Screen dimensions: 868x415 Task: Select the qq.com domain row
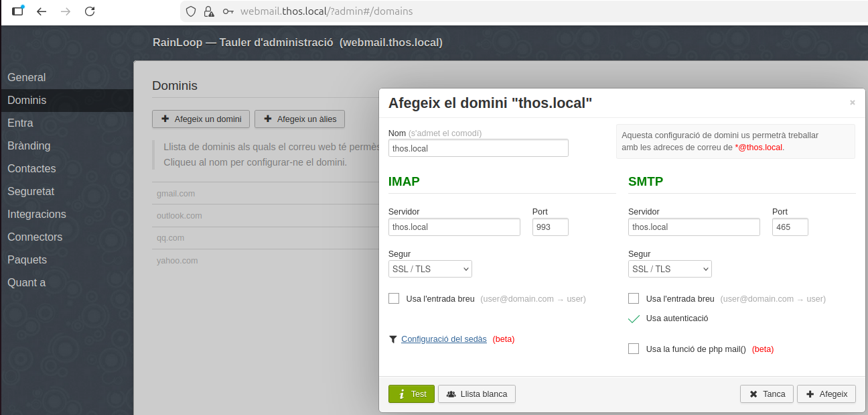click(265, 238)
